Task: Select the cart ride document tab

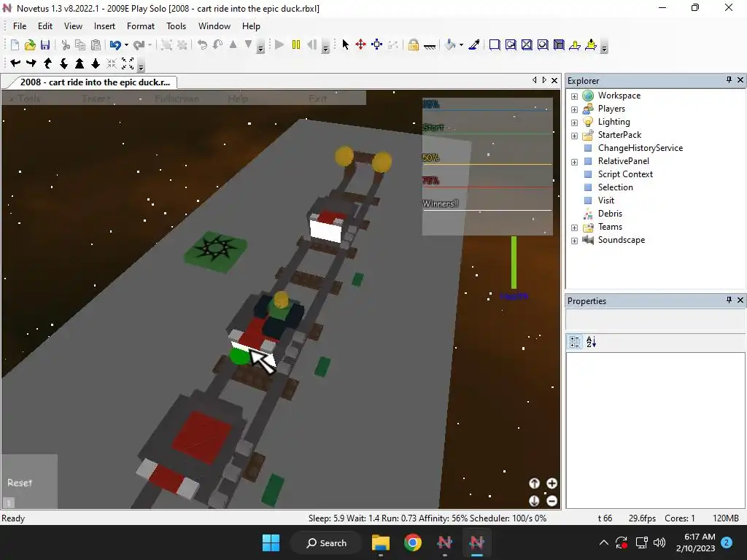Action: pyautogui.click(x=94, y=82)
